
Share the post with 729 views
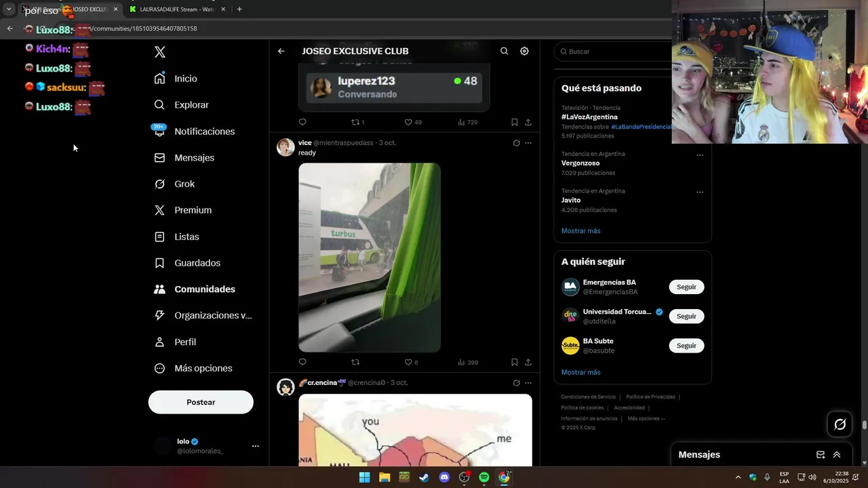coord(528,122)
